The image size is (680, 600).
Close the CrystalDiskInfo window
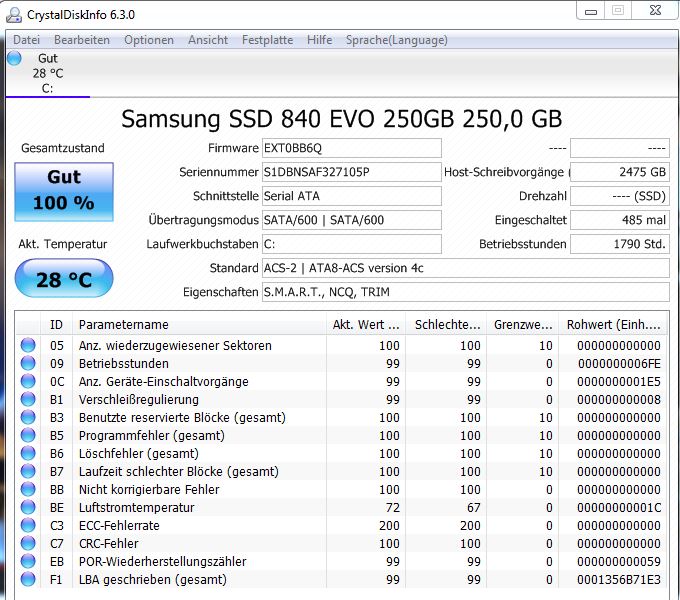[x=655, y=10]
